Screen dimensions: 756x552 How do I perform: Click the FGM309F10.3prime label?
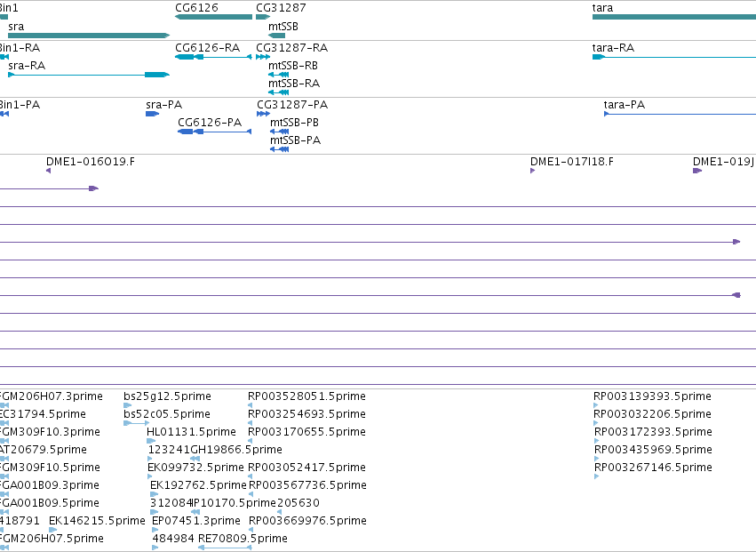pyautogui.click(x=50, y=432)
